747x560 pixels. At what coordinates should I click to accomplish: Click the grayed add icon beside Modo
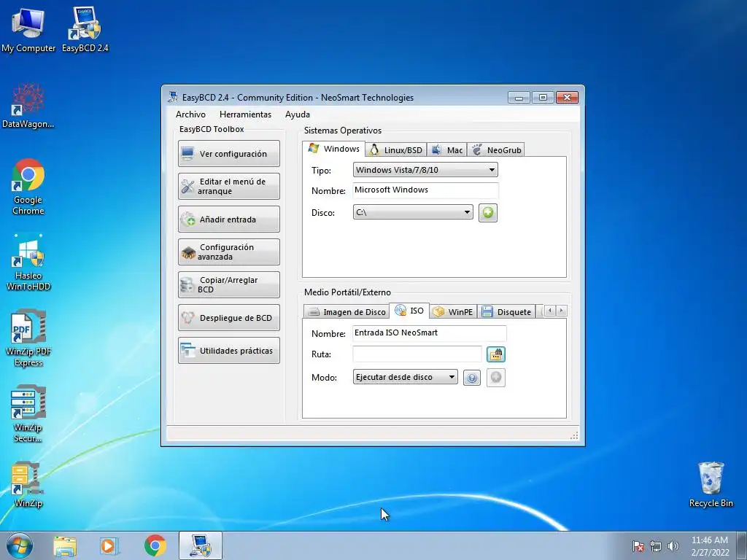coord(496,378)
